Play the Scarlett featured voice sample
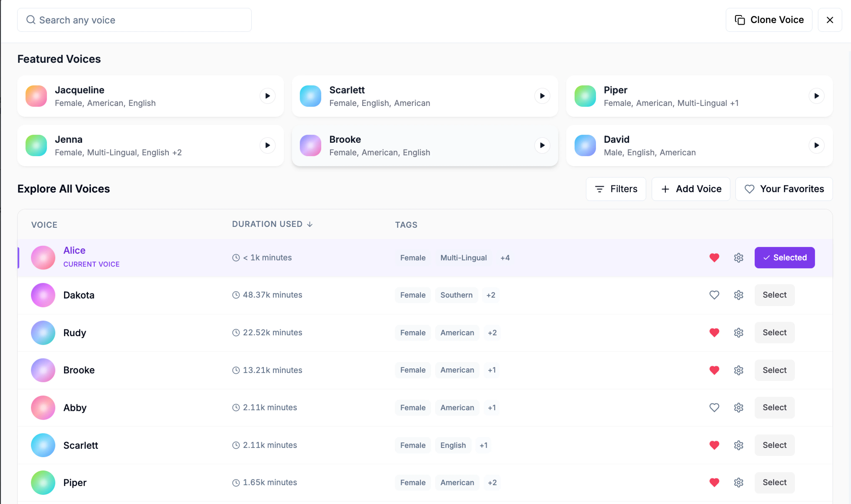 542,96
